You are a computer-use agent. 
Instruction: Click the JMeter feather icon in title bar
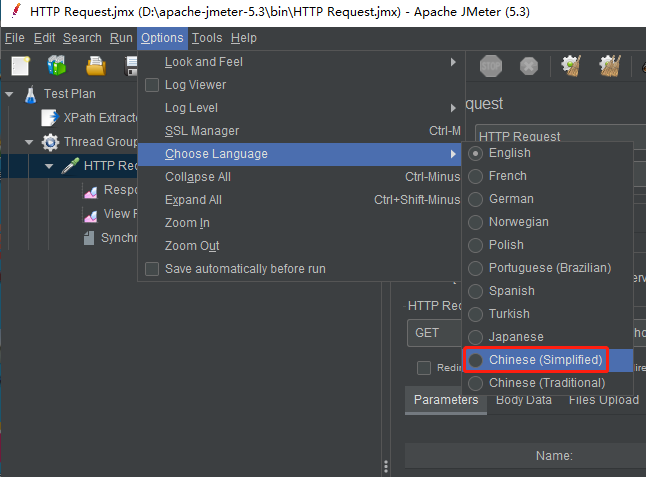point(16,11)
